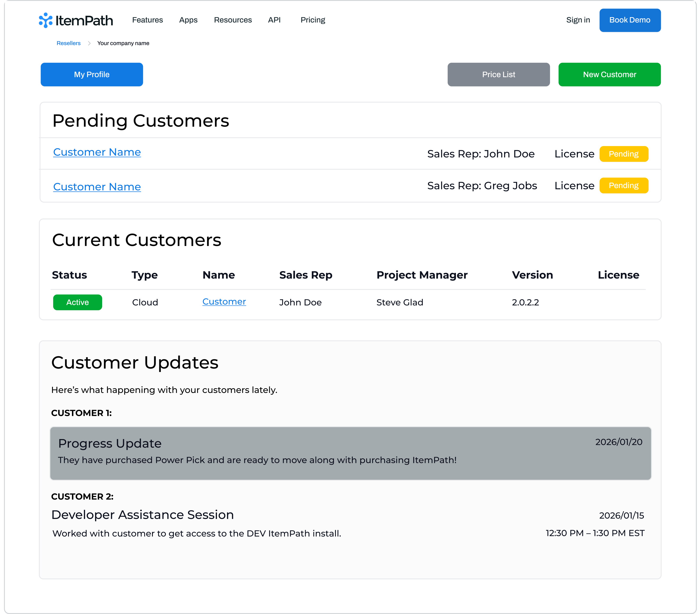700x614 pixels.
Task: Click the ItemPath logo icon
Action: (45, 20)
